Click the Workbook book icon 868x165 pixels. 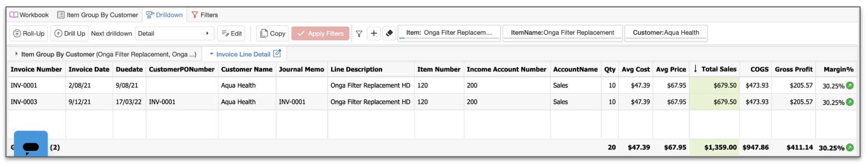tap(14, 15)
